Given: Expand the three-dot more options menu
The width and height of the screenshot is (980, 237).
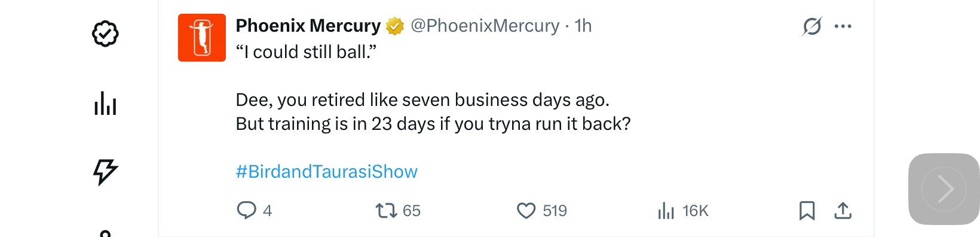Looking at the screenshot, I should click(843, 26).
